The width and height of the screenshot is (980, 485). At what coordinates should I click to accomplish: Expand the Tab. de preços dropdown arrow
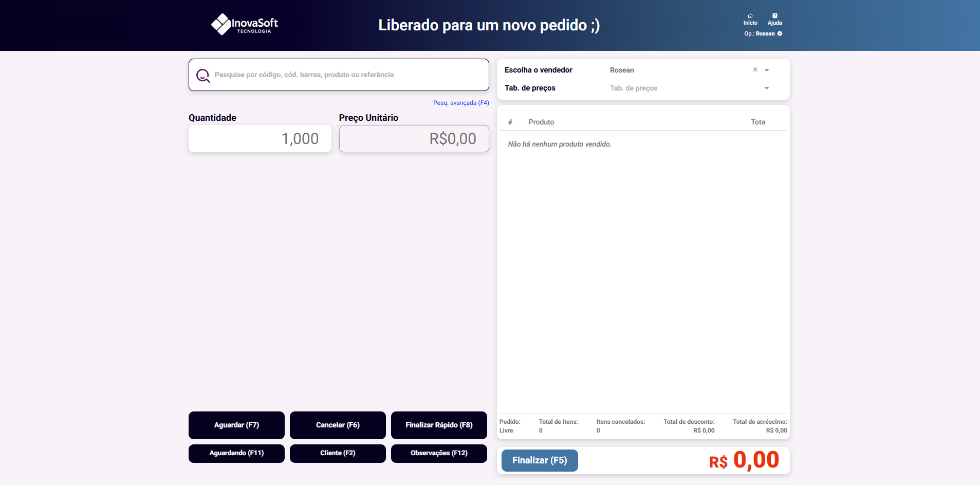tap(767, 88)
